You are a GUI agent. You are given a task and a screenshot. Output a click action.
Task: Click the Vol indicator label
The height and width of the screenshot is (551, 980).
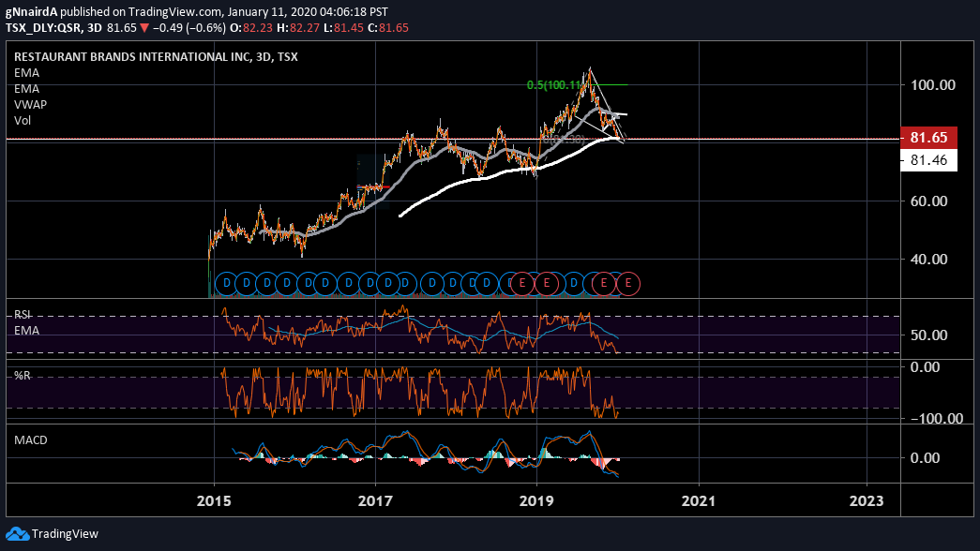pos(23,121)
